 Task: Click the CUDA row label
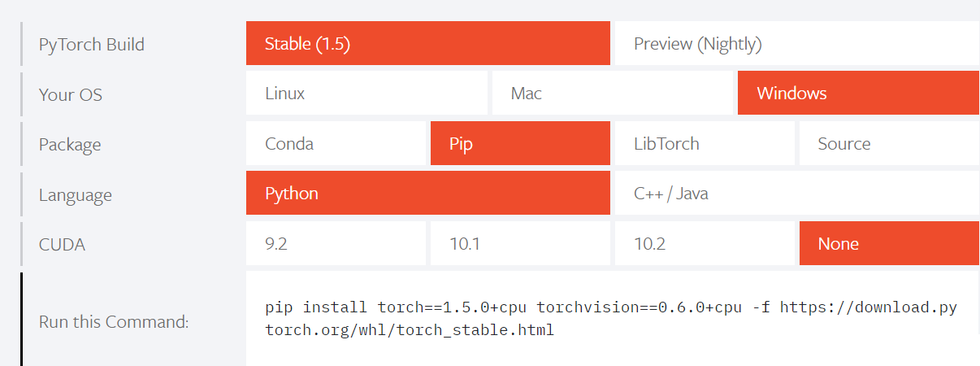[x=62, y=244]
